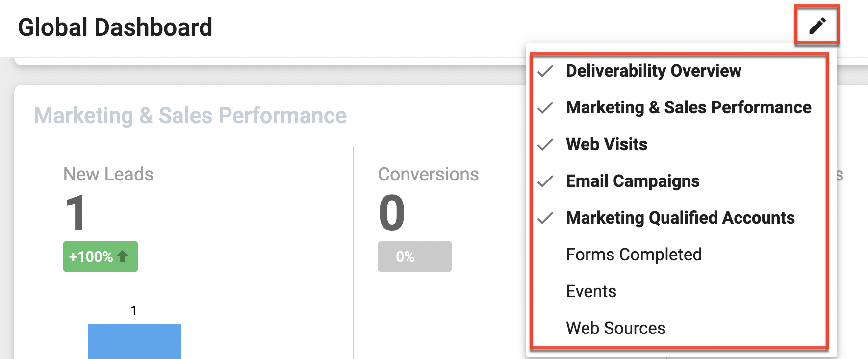Viewport: 868px width, 359px height.
Task: Click the Global Dashboard title
Action: click(115, 27)
